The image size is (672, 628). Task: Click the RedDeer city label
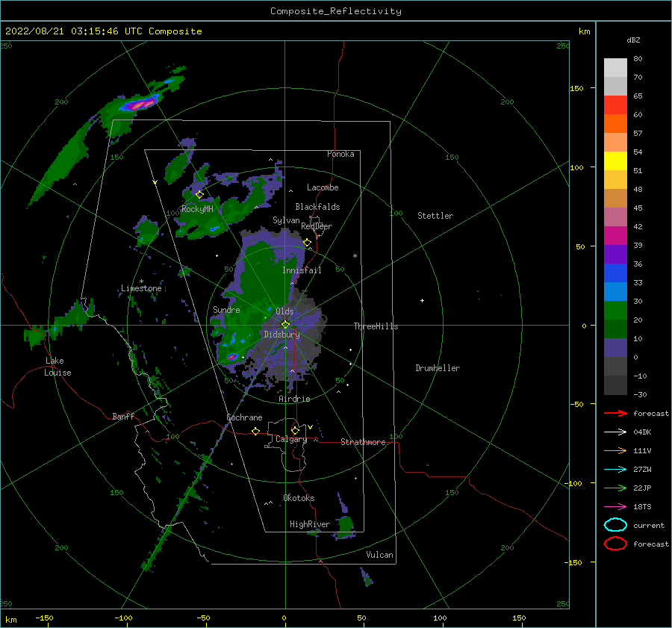tap(317, 226)
